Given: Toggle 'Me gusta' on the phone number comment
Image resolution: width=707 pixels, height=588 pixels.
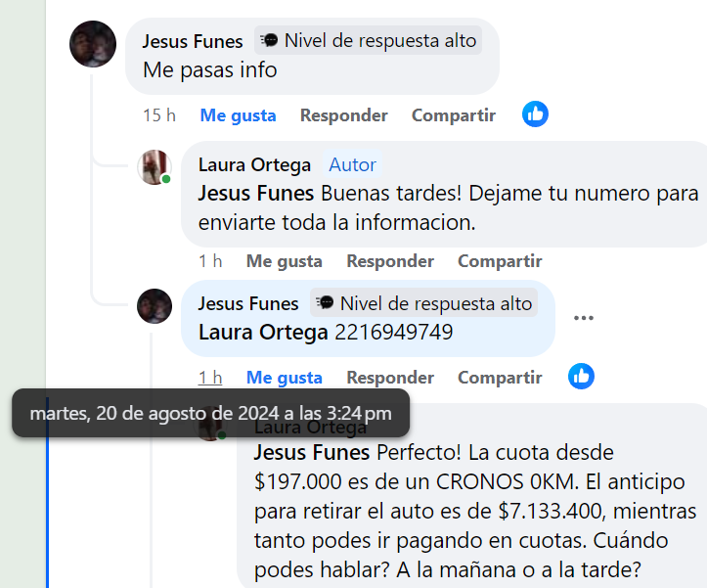Looking at the screenshot, I should (x=284, y=378).
